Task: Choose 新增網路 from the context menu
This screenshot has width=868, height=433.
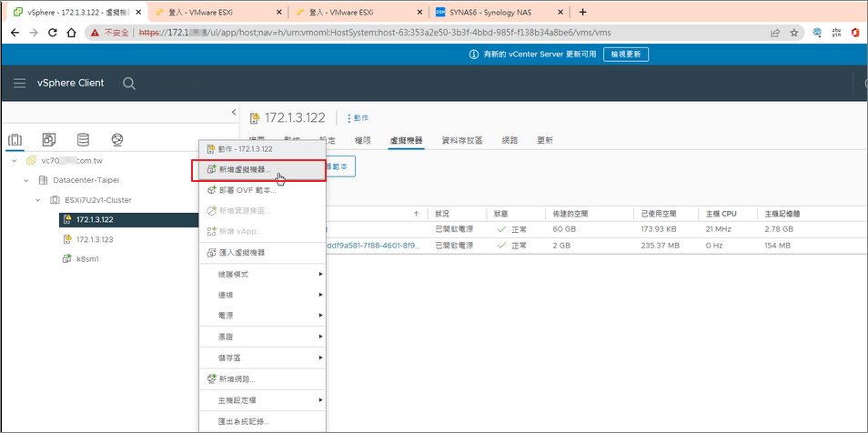Action: (262, 378)
